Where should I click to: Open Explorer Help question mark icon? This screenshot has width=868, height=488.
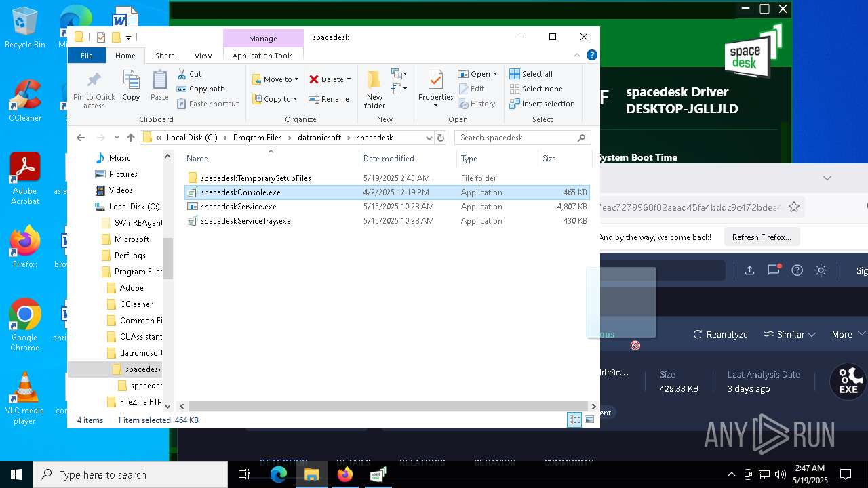pos(592,56)
